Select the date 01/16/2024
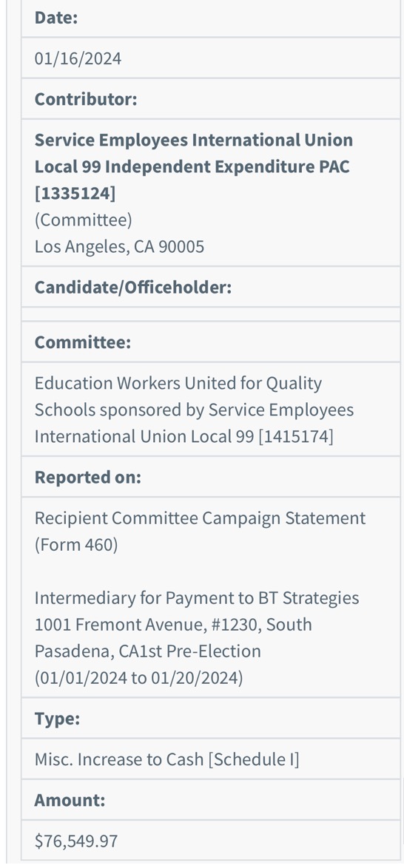Screen dimensions: 404x868 (x=78, y=58)
